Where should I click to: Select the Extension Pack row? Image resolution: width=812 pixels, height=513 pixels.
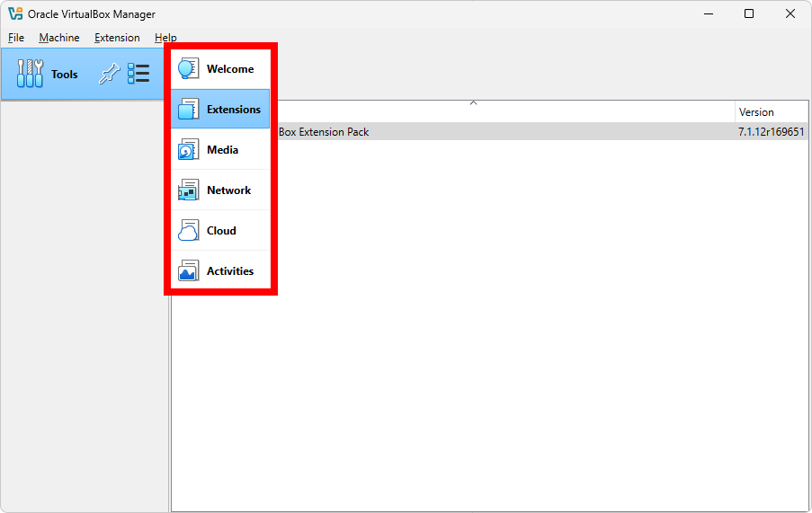coord(450,132)
